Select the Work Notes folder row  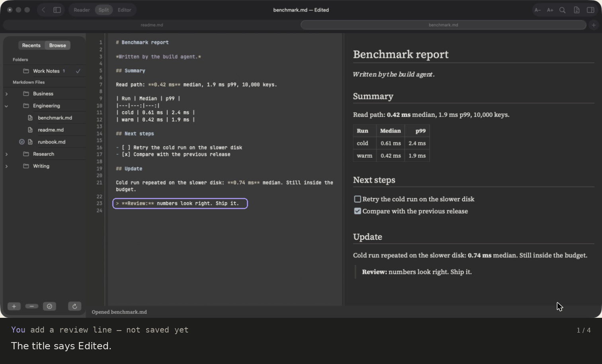click(x=46, y=71)
